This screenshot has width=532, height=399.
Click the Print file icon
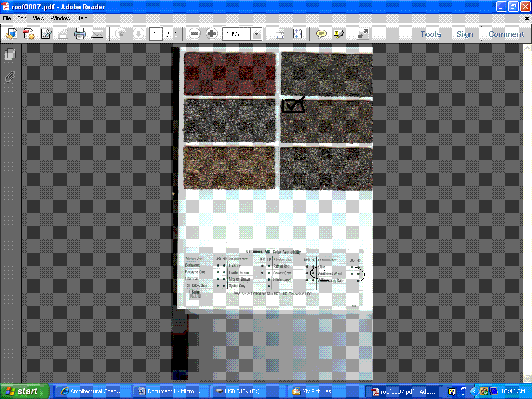pos(79,34)
